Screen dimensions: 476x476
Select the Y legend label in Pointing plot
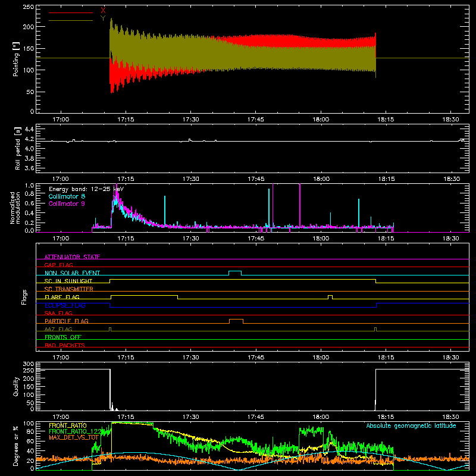[103, 18]
